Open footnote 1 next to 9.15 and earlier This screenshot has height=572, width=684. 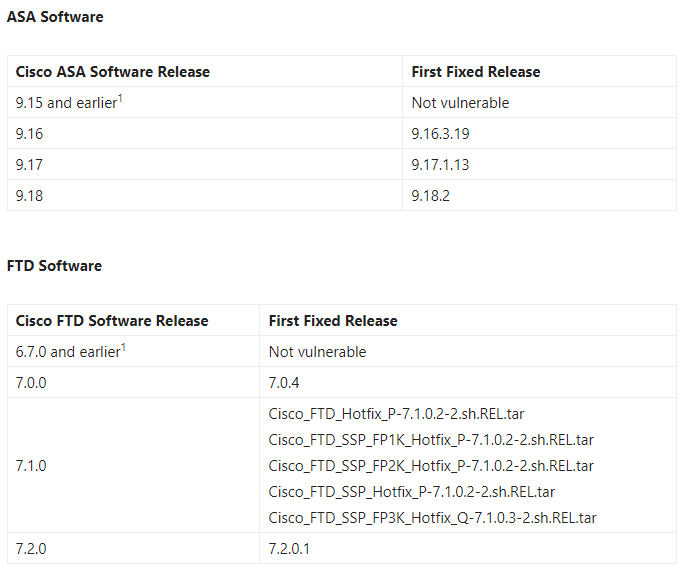click(120, 98)
